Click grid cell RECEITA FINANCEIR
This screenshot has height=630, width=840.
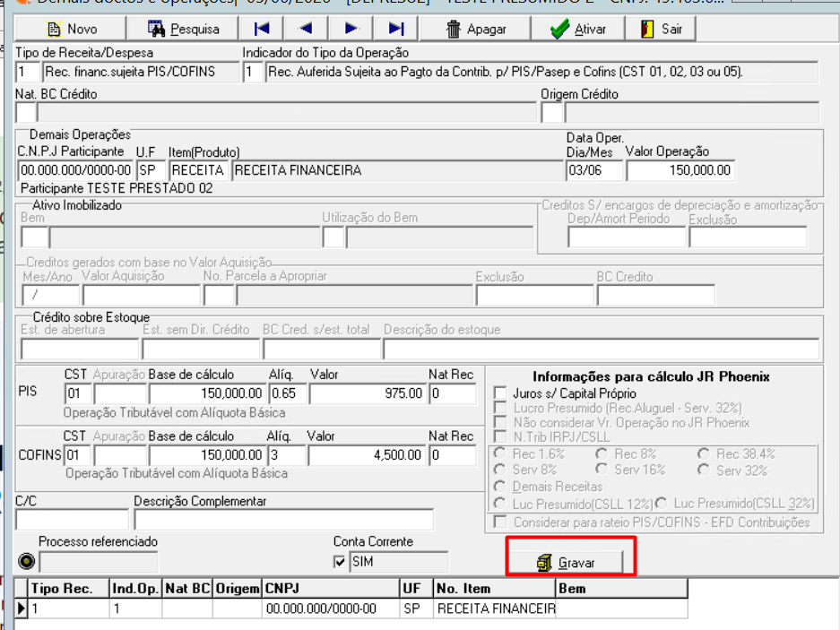pyautogui.click(x=496, y=608)
